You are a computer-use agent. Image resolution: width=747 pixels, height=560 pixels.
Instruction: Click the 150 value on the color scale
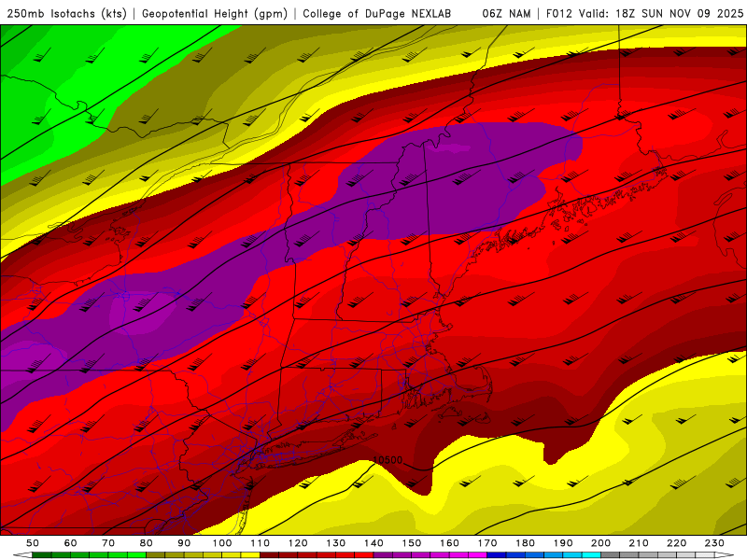coord(412,543)
